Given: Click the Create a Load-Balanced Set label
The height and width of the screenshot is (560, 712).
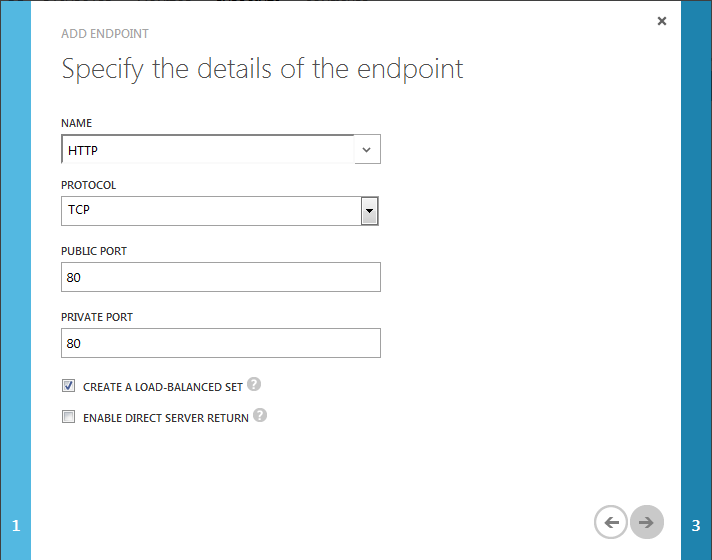Looking at the screenshot, I should click(x=163, y=387).
